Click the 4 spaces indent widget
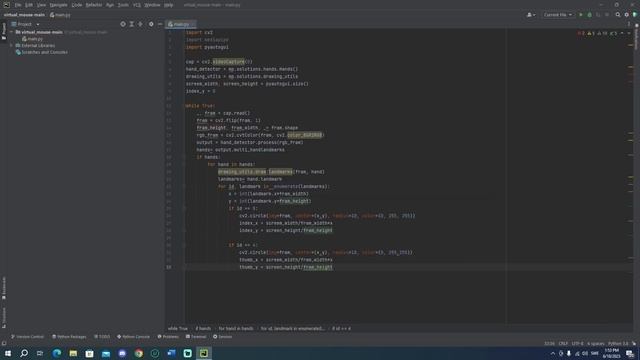The height and width of the screenshot is (360, 640). click(x=596, y=343)
